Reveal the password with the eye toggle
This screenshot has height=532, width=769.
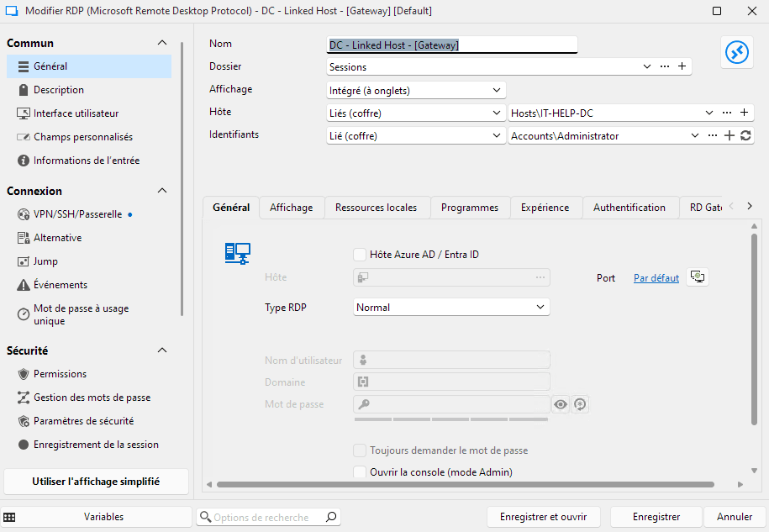(560, 404)
